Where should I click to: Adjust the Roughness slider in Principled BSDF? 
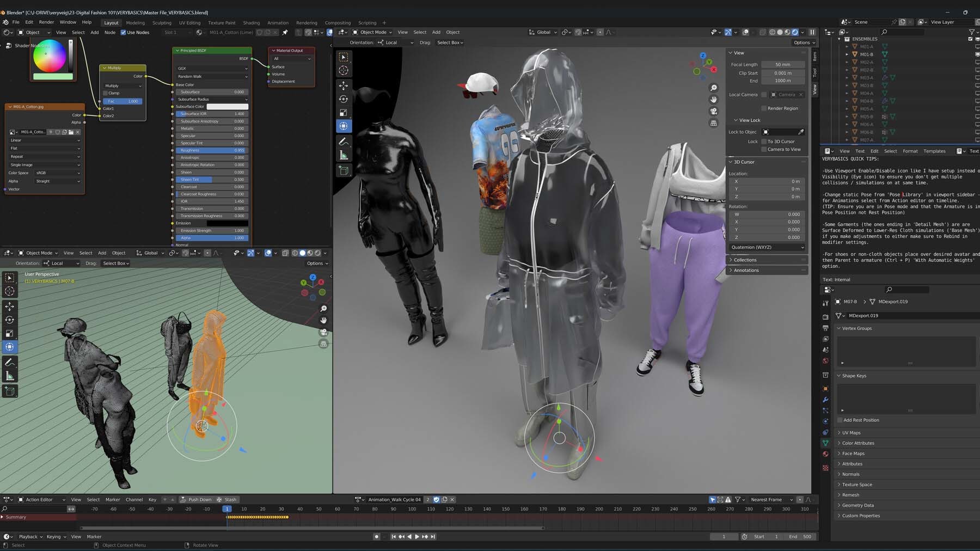(x=212, y=150)
